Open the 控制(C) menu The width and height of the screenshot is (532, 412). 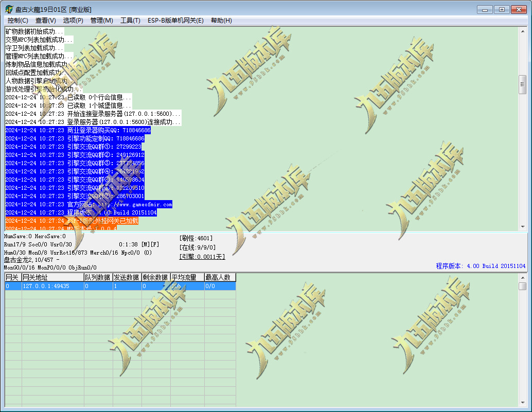17,21
